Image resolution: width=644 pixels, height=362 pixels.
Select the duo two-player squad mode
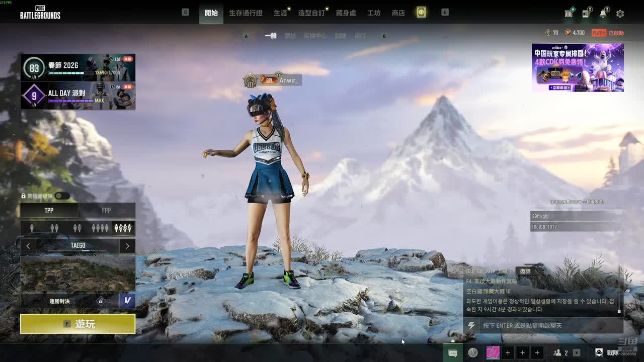54,228
